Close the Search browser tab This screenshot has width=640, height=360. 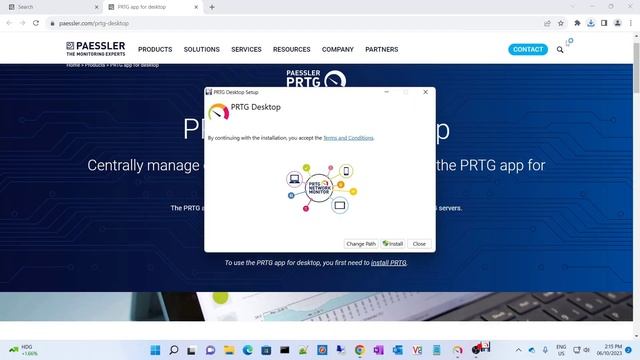pyautogui.click(x=97, y=7)
